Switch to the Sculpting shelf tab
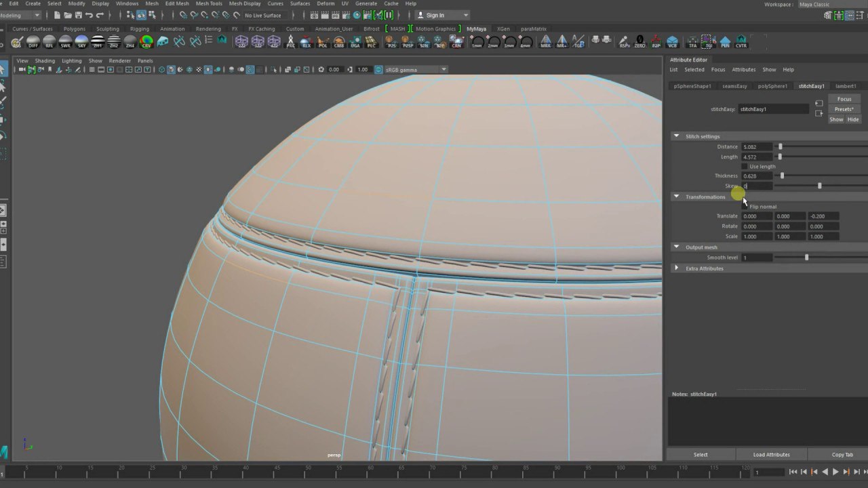This screenshot has height=488, width=868. click(107, 29)
